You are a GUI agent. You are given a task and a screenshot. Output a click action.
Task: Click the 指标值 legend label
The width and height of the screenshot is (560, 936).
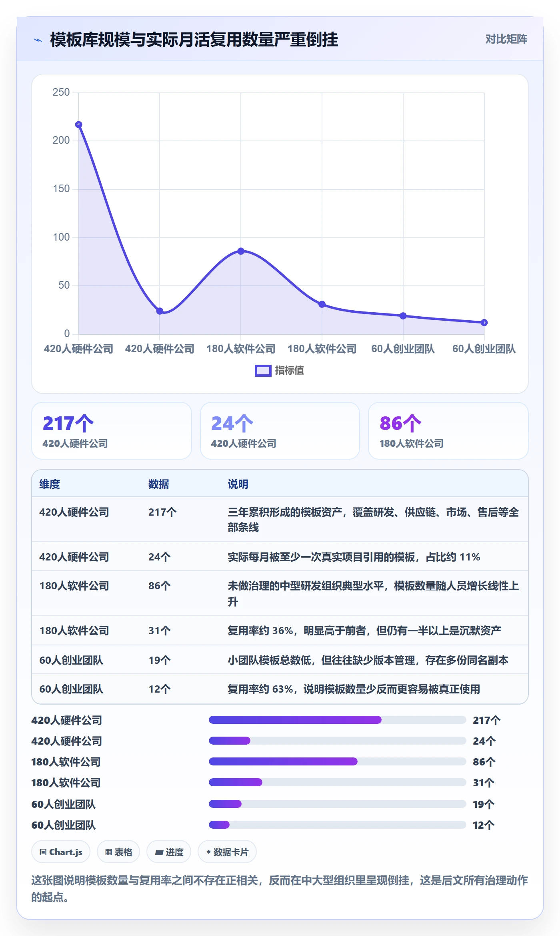[290, 371]
